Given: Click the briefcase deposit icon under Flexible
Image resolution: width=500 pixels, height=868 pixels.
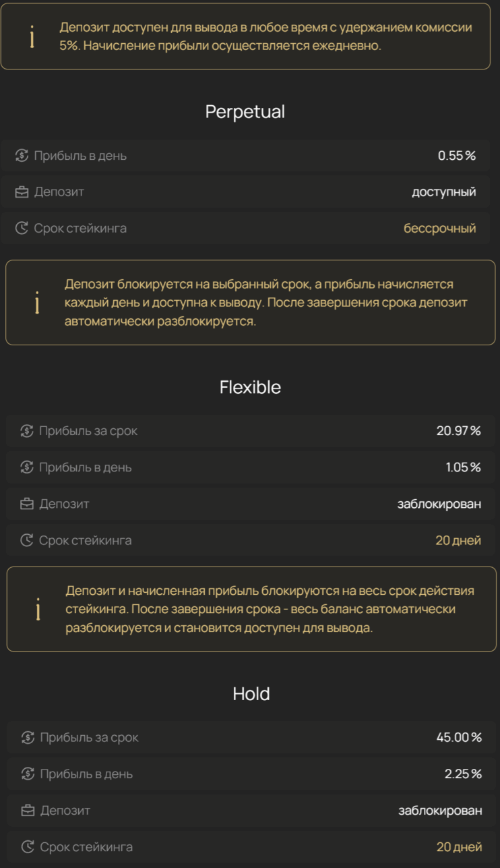Looking at the screenshot, I should [27, 504].
